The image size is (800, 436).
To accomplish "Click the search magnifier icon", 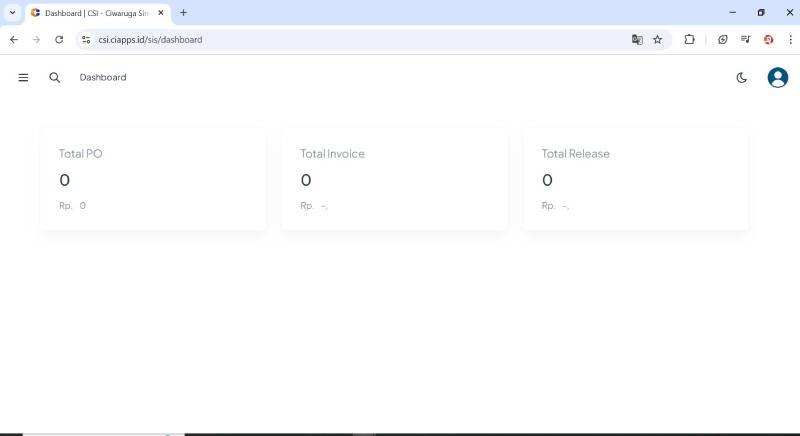I will [55, 77].
